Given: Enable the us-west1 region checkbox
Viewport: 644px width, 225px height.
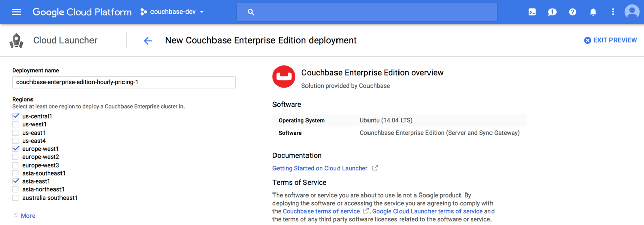Looking at the screenshot, I should click(x=16, y=124).
